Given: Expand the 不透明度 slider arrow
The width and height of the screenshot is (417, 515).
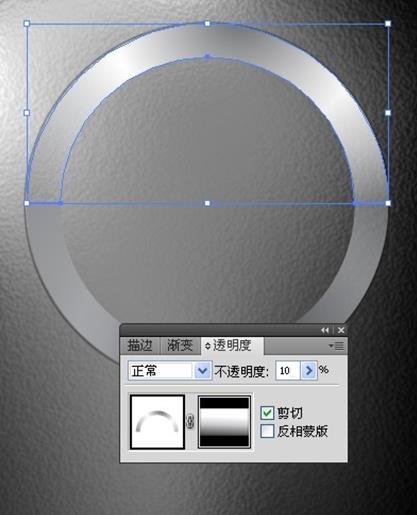Looking at the screenshot, I should (309, 370).
